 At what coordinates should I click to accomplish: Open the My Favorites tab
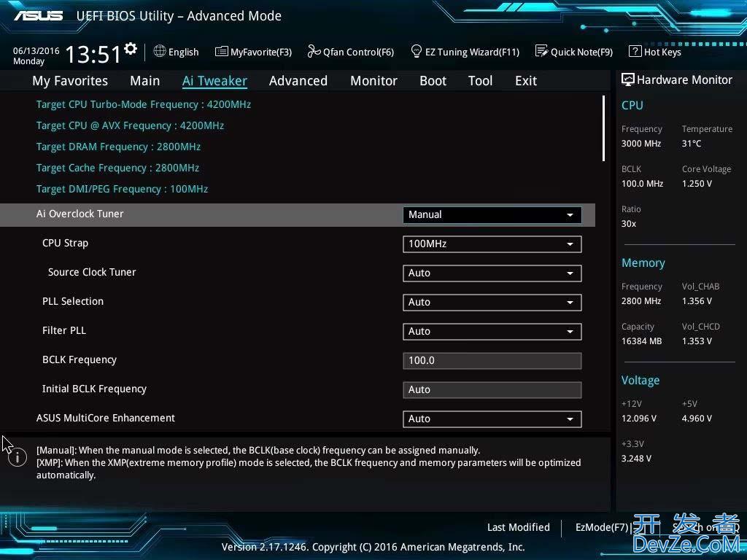(x=70, y=81)
